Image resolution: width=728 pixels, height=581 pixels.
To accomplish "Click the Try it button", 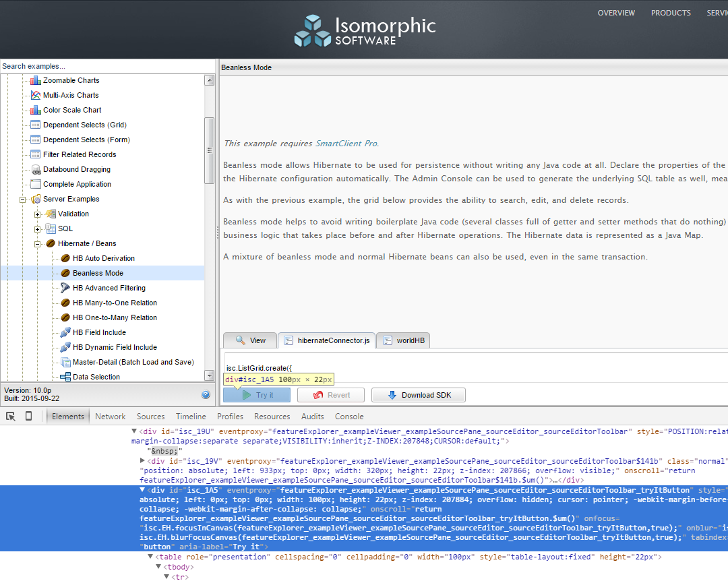I will click(257, 395).
